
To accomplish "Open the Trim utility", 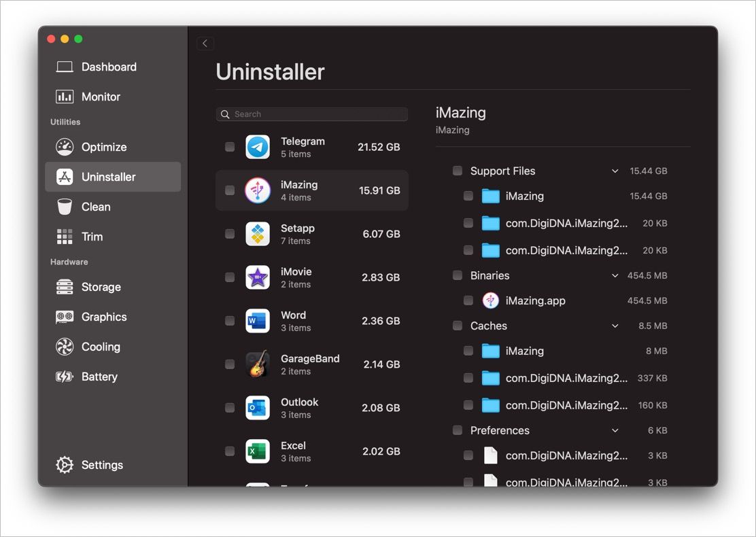I will [113, 237].
